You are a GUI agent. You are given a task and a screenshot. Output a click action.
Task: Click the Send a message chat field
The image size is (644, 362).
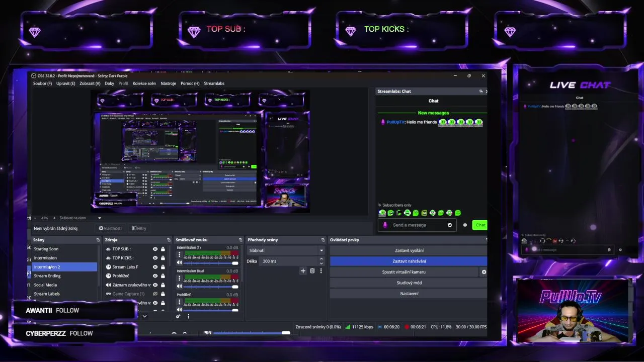[418, 225]
